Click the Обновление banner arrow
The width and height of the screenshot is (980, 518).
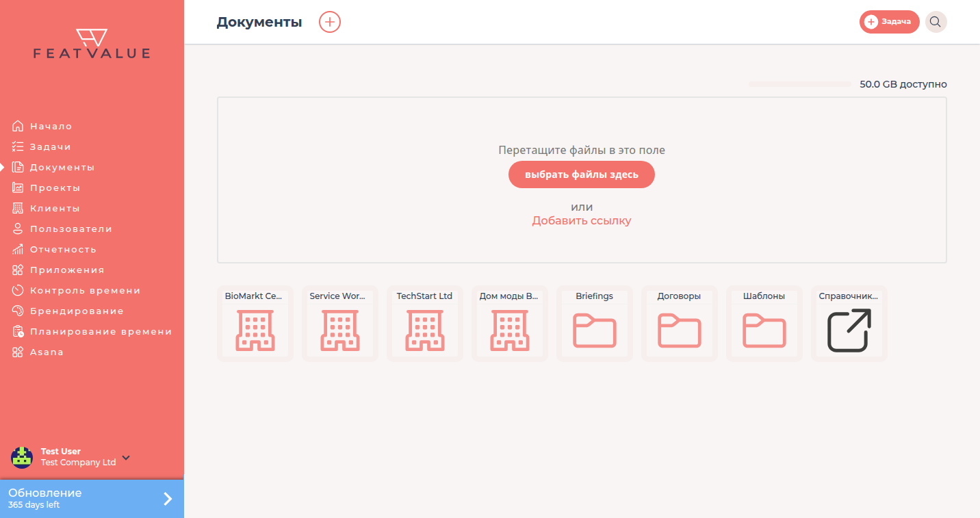click(x=168, y=499)
